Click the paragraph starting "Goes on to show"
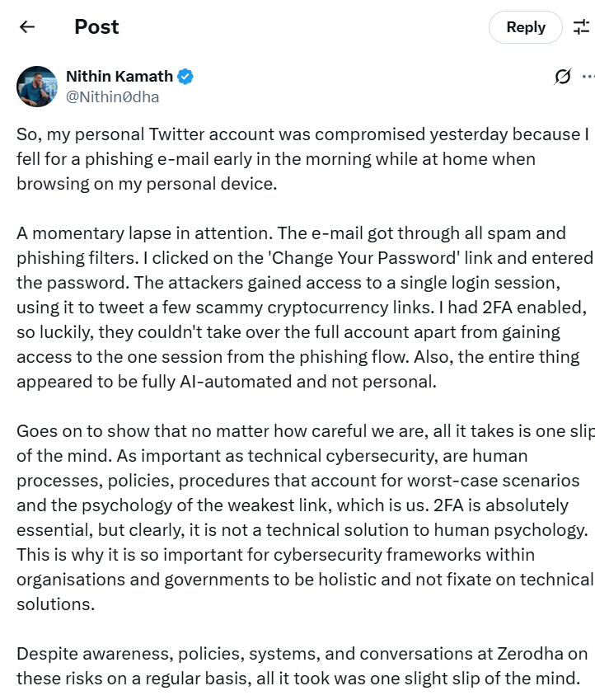Viewport: 595px width, 700px height. (297, 517)
